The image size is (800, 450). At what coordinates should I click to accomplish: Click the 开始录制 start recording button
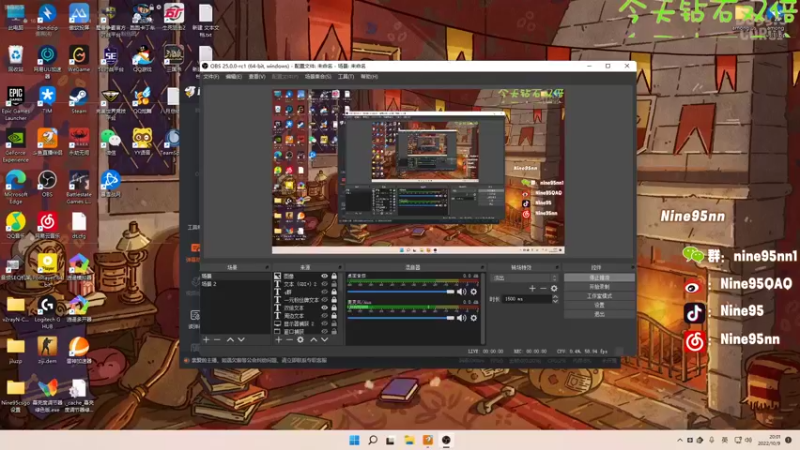pyautogui.click(x=599, y=287)
